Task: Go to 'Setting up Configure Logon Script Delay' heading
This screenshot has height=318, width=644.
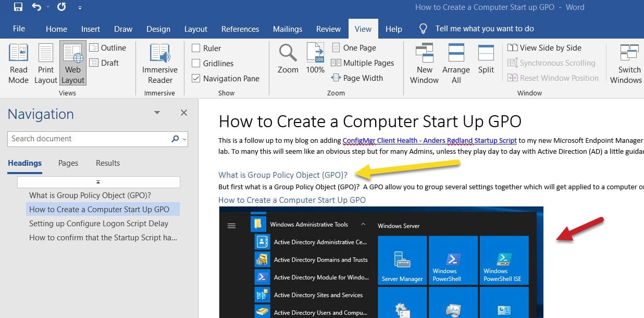Action: (99, 224)
